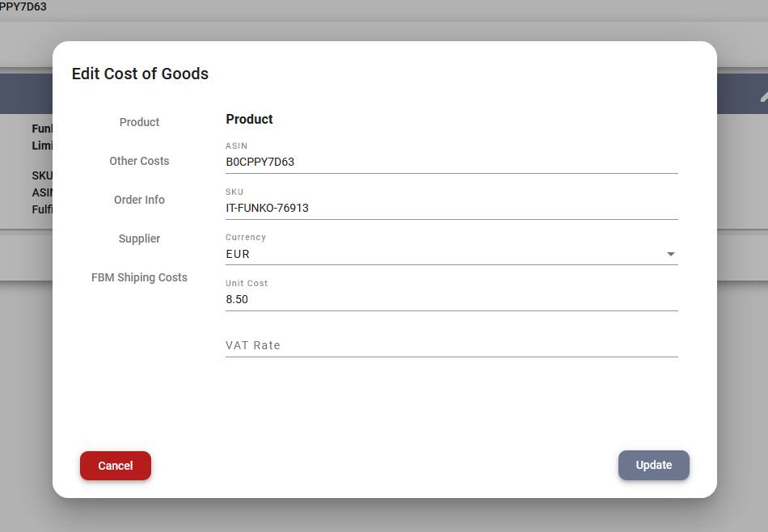The width and height of the screenshot is (768, 532).
Task: Click the Update button
Action: 653,465
